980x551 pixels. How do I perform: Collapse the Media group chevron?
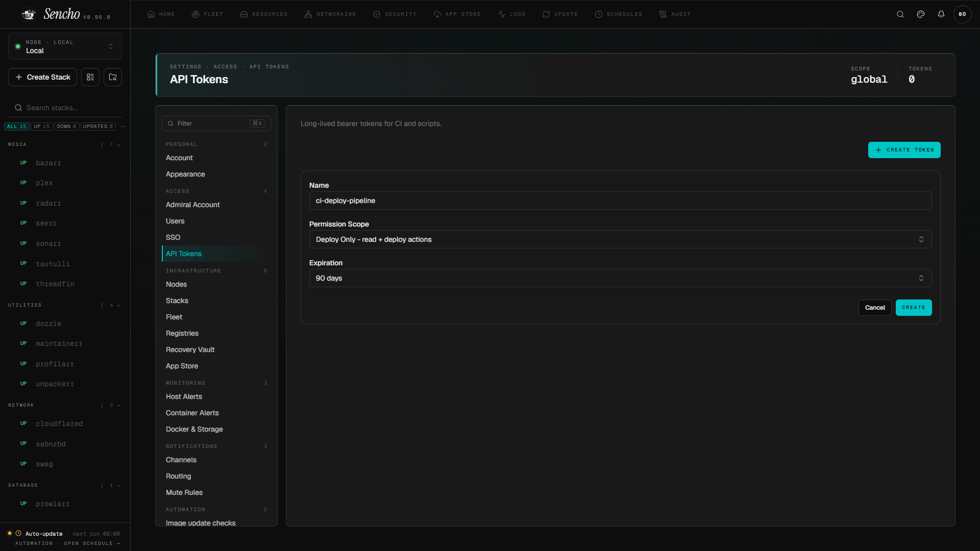pos(119,145)
